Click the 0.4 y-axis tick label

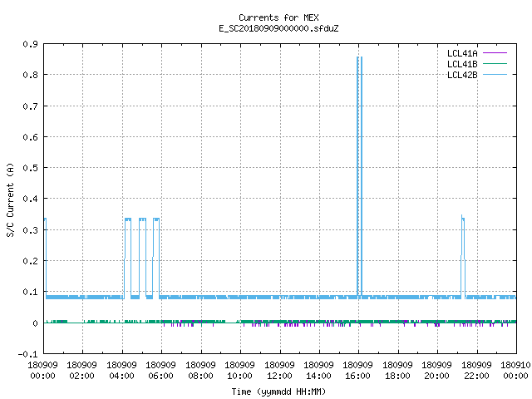[30, 199]
